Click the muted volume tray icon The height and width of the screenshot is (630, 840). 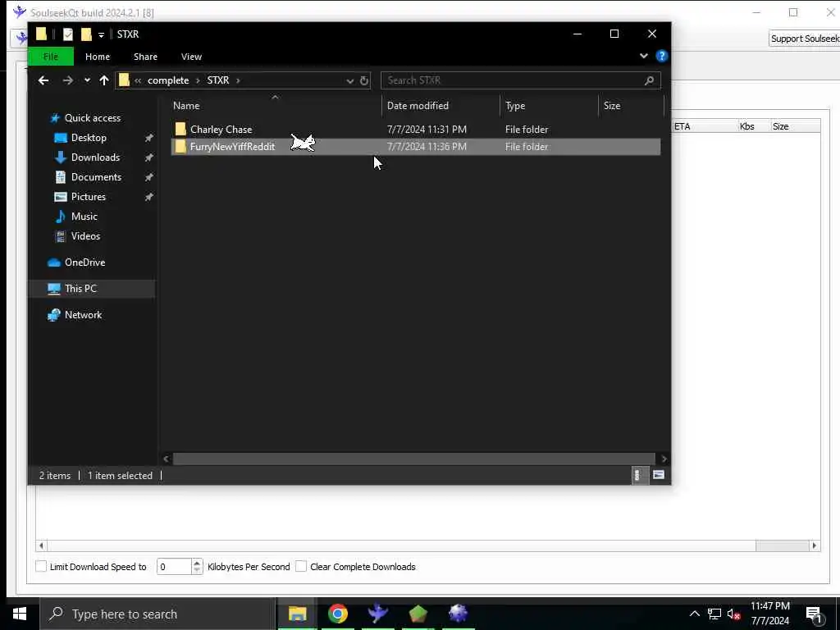click(x=734, y=614)
